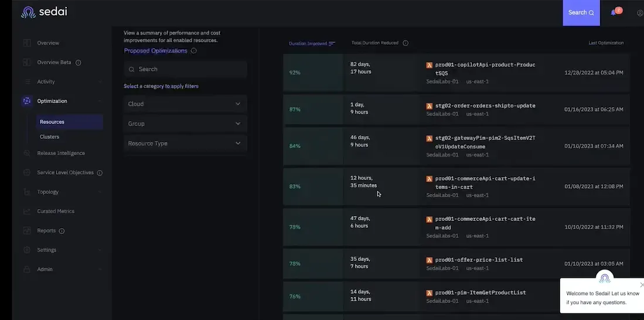Viewport: 644px width, 320px height.
Task: Select Clusters under Optimization
Action: (49, 137)
